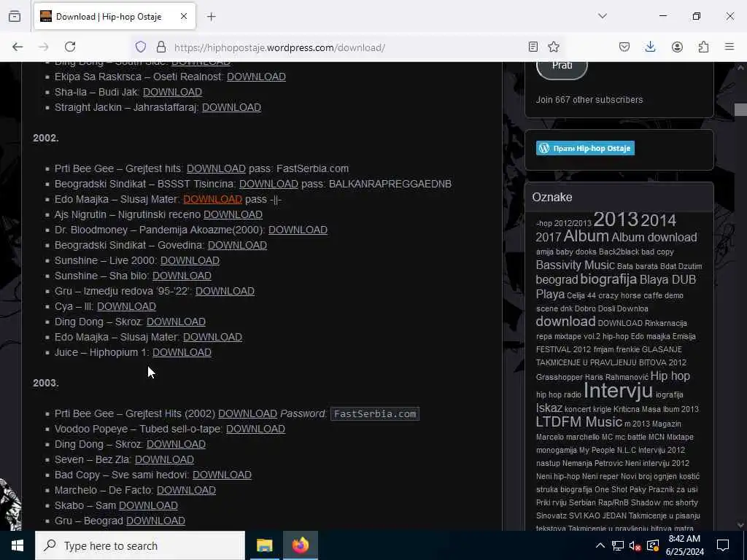Screen dimensions: 747x560
Task: Open the Iskaz tag
Action: (549, 408)
